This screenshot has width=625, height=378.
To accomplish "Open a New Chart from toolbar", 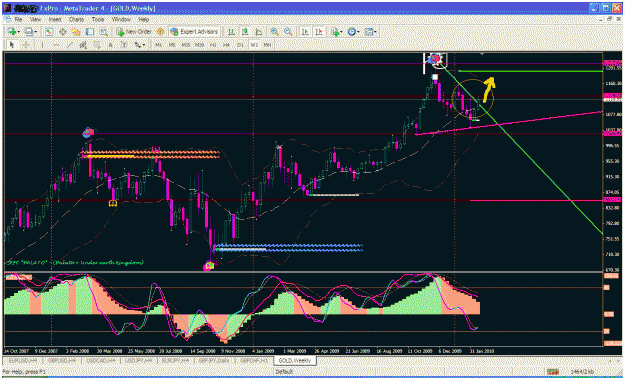I will tap(12, 32).
